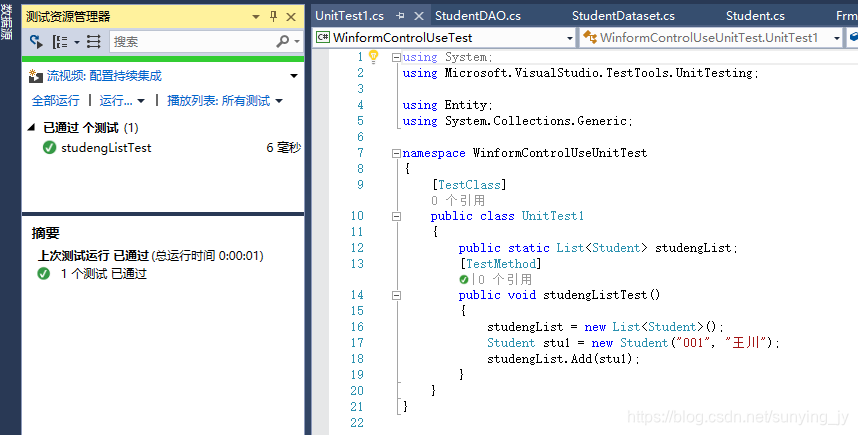Open the Test Explorer window options dropdown arrow
The width and height of the screenshot is (858, 435).
pos(256,17)
